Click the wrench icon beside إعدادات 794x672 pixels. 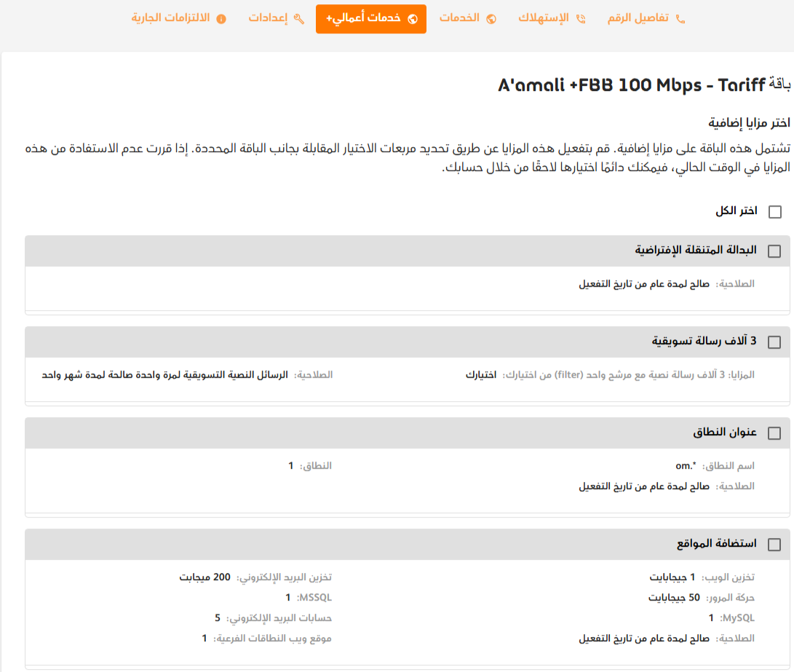pyautogui.click(x=298, y=19)
